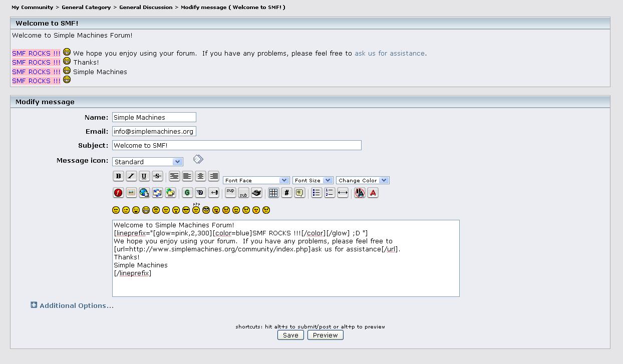Click the Subject text field
623x364 pixels.
click(237, 145)
